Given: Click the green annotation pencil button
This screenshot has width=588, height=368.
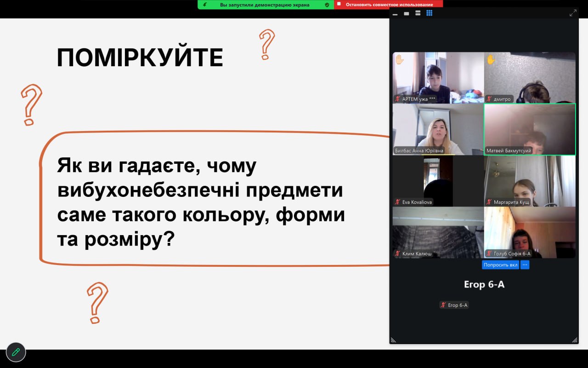Looking at the screenshot, I should click(x=16, y=352).
